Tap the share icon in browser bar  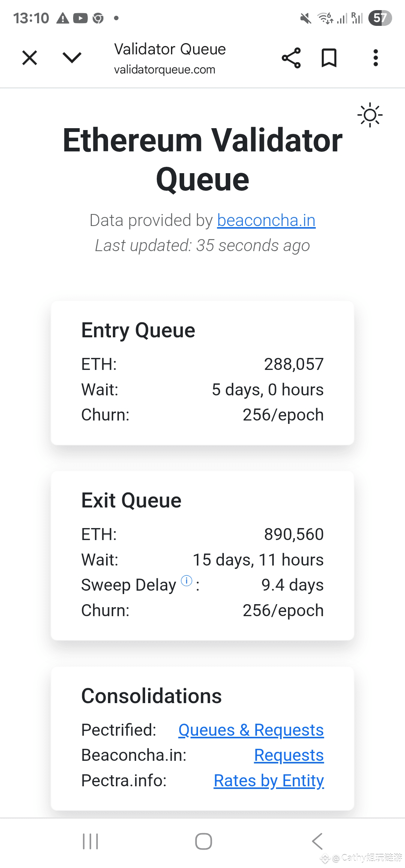(291, 58)
